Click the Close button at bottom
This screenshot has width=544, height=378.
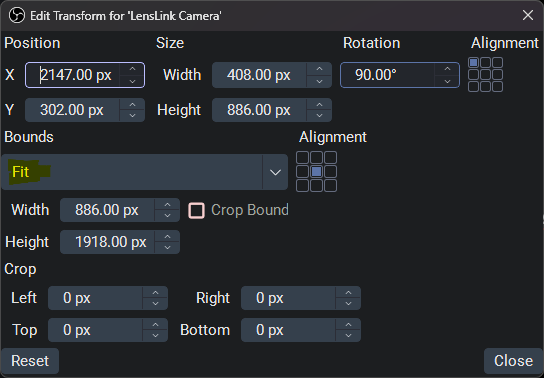[513, 361]
